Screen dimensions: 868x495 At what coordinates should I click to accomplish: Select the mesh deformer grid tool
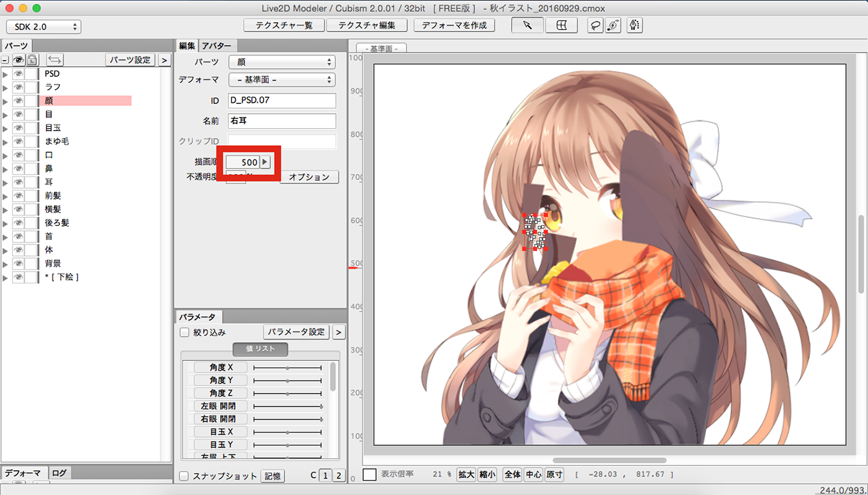click(x=561, y=25)
